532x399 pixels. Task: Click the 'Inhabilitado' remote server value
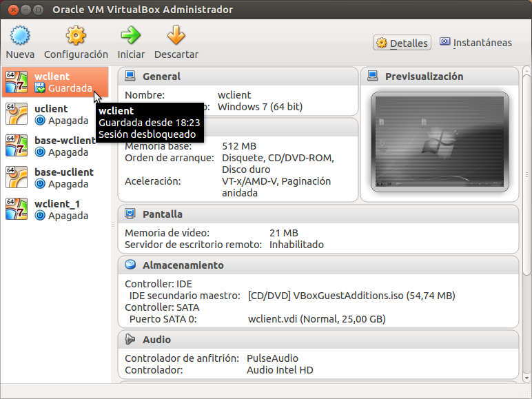point(296,245)
